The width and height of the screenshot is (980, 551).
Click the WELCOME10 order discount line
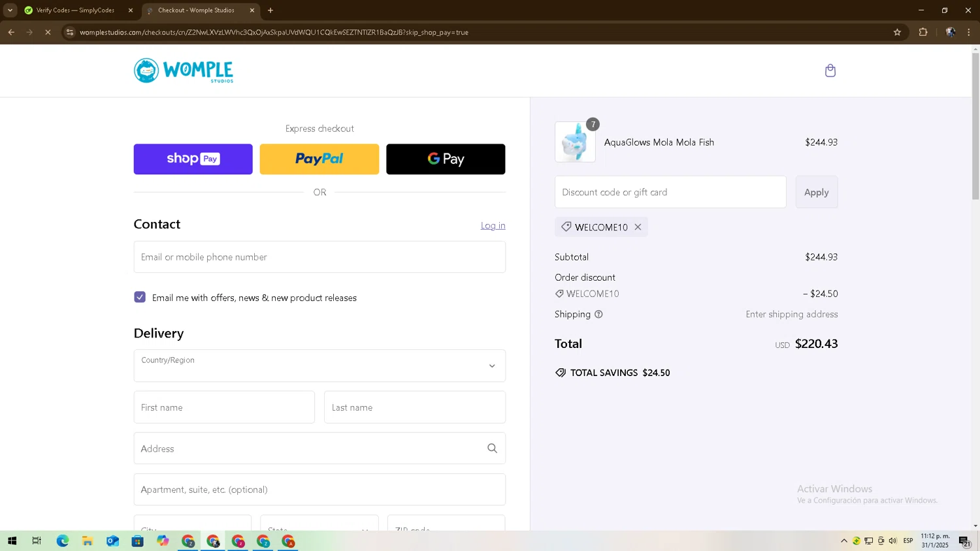coord(696,294)
